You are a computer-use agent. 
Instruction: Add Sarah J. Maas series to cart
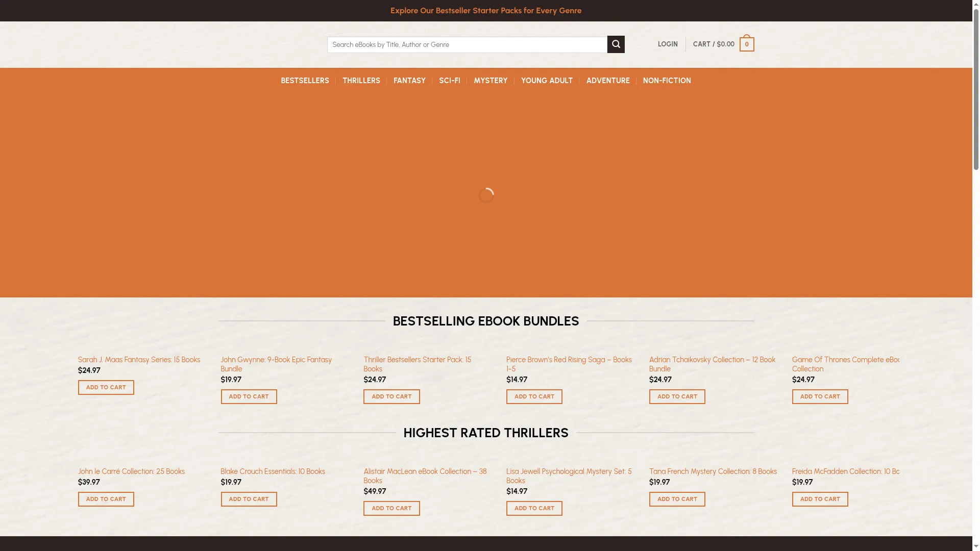pyautogui.click(x=106, y=387)
